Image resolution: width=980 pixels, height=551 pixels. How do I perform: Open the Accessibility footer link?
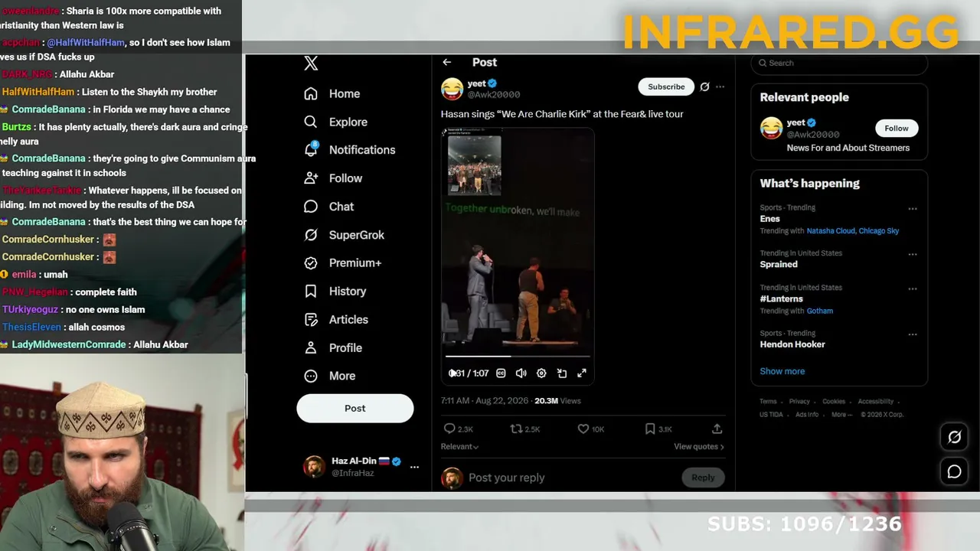875,402
